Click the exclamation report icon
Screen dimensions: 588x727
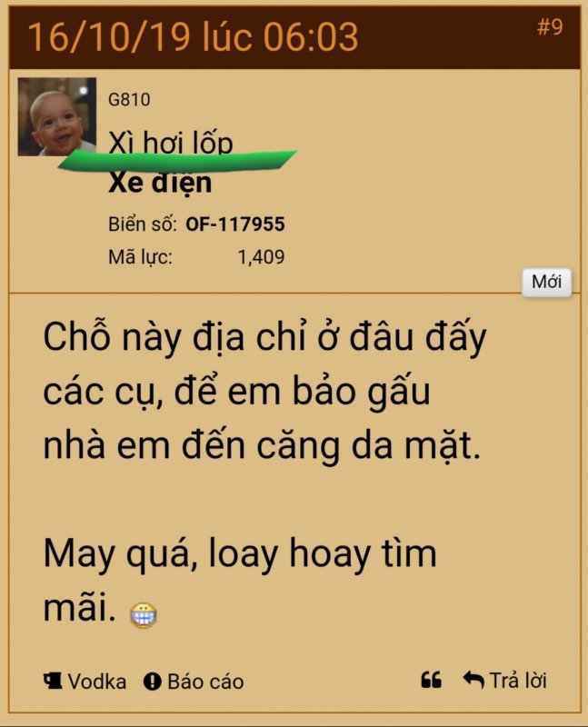tap(152, 682)
